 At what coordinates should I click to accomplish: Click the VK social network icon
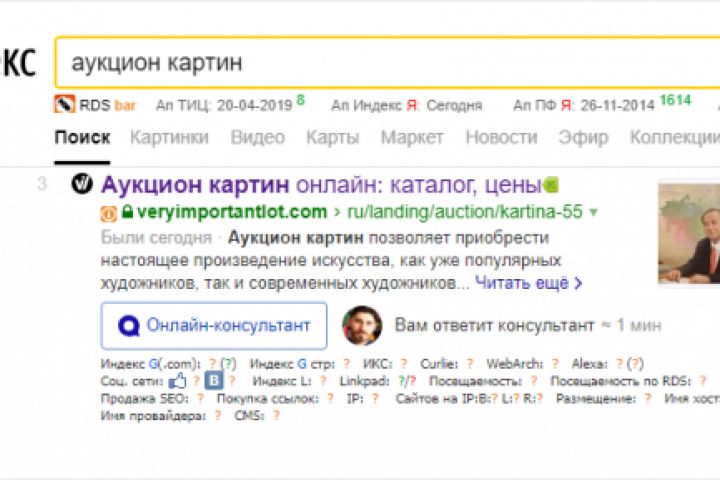click(x=214, y=381)
